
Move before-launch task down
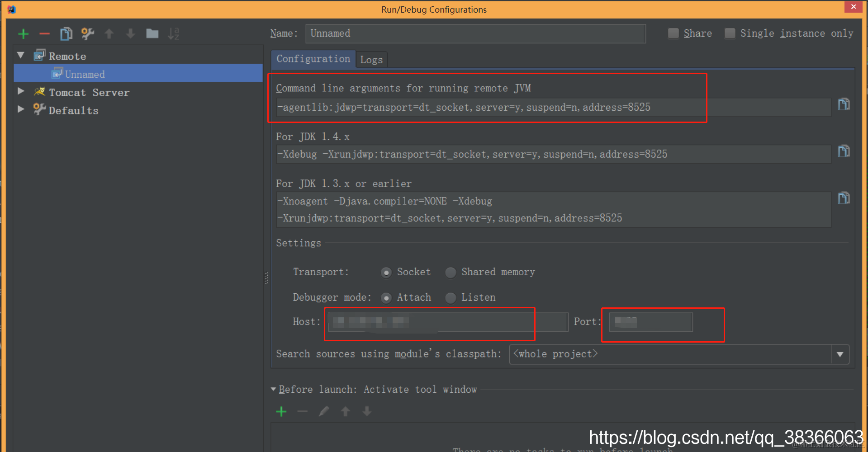pos(367,411)
